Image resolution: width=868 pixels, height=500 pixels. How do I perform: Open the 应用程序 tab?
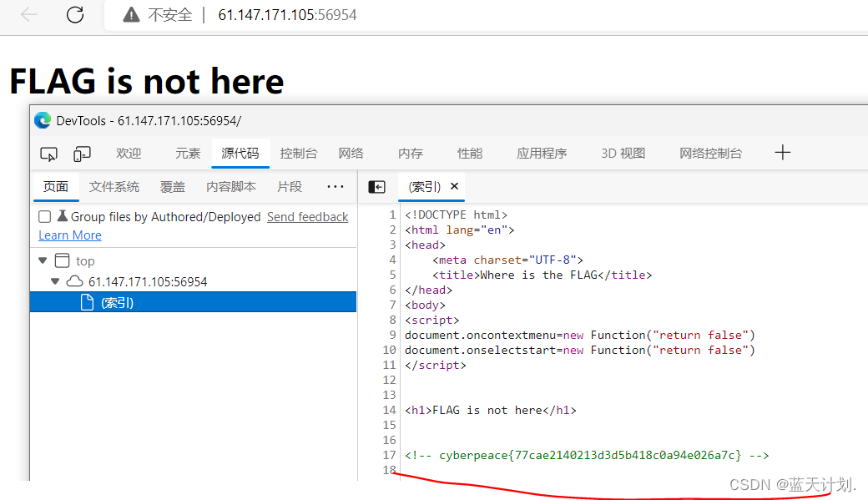click(x=542, y=154)
